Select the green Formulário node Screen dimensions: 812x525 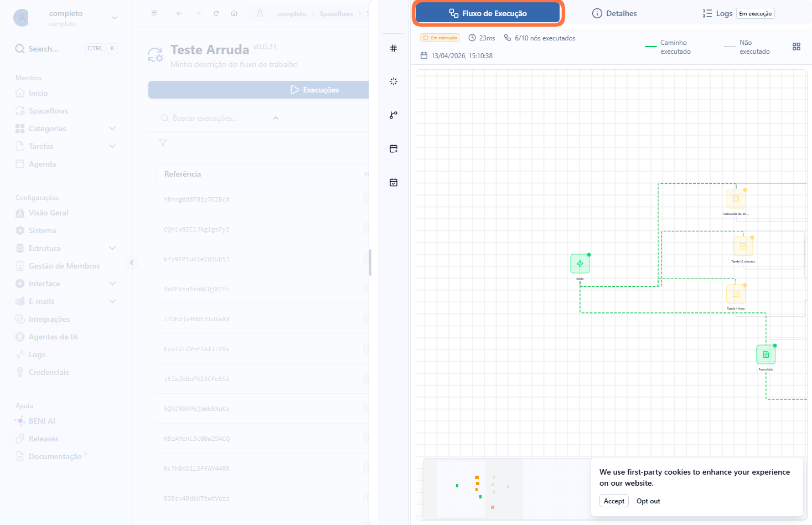click(766, 354)
